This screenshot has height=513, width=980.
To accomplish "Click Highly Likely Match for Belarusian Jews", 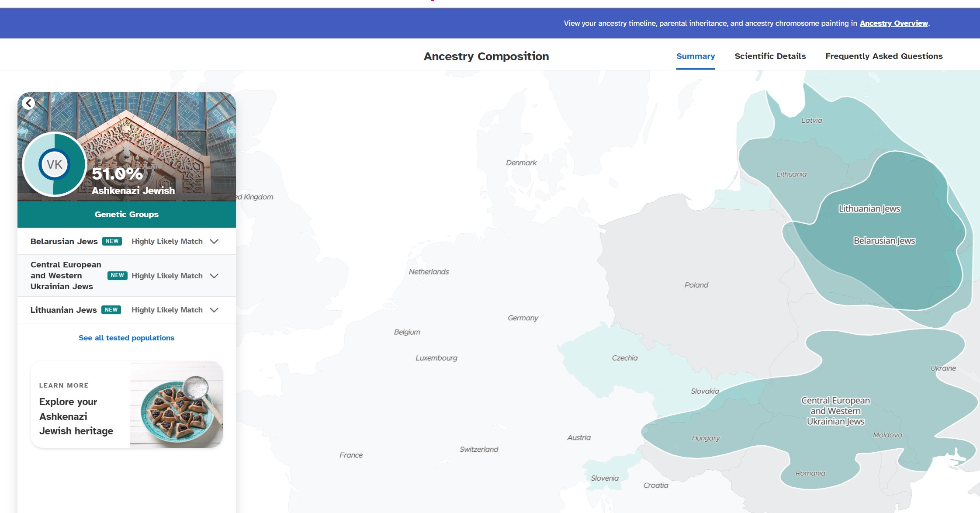I will tap(167, 241).
